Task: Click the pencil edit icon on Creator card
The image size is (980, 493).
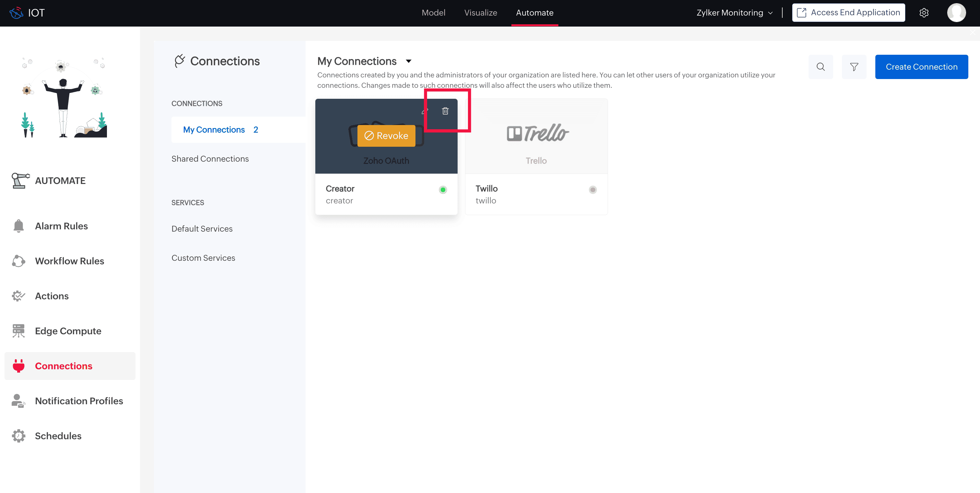Action: 425,111
